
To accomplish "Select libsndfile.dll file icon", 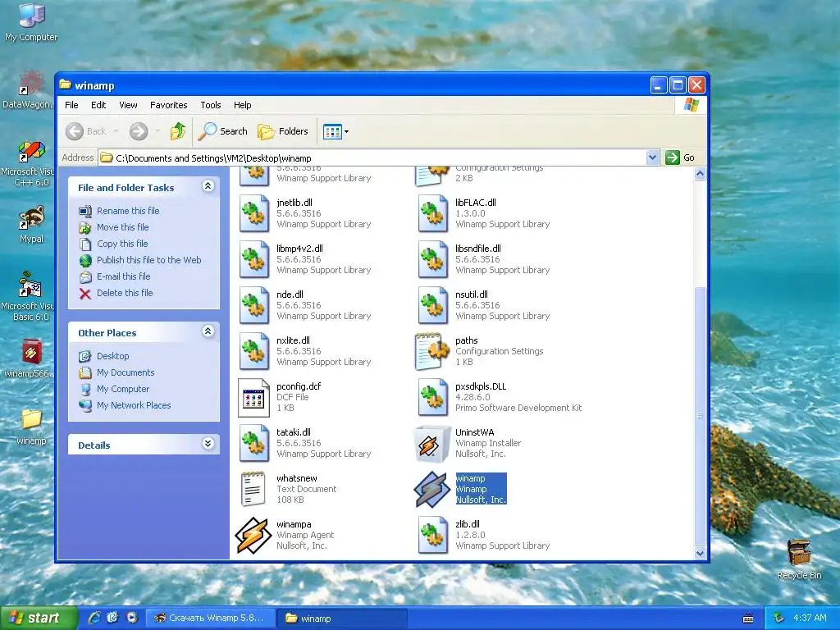I will 433,259.
